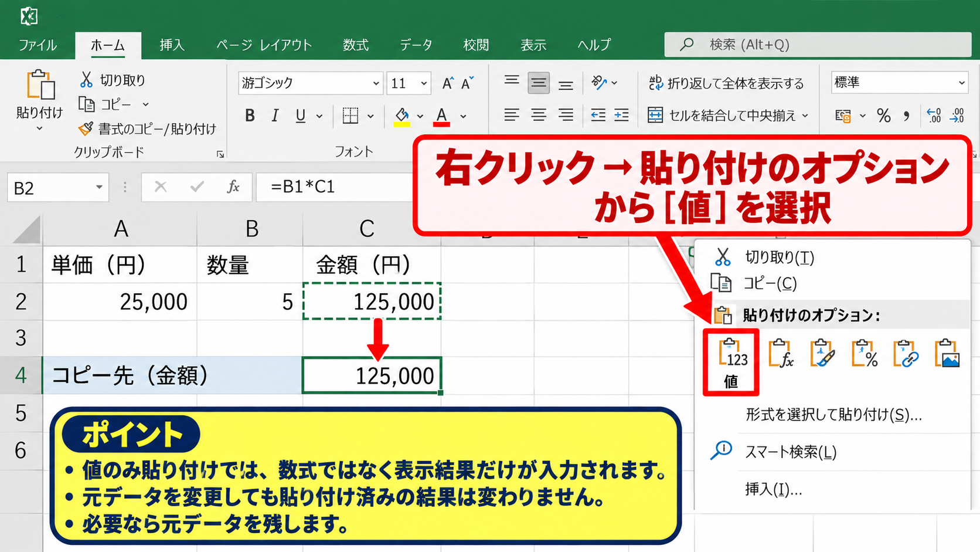This screenshot has height=552, width=980.
Task: Click accounting number format icon
Action: click(x=843, y=116)
